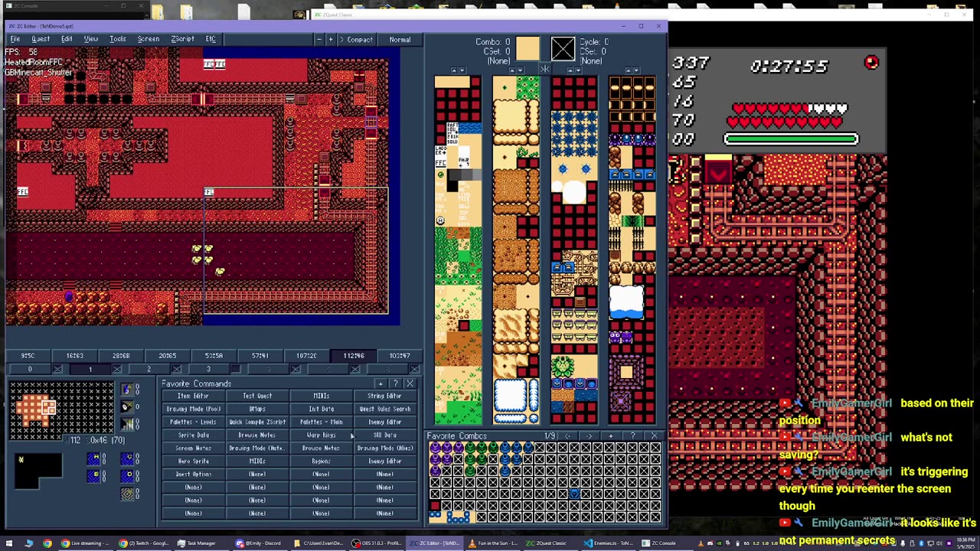Click the black screen preview thumbnail

coord(39,471)
